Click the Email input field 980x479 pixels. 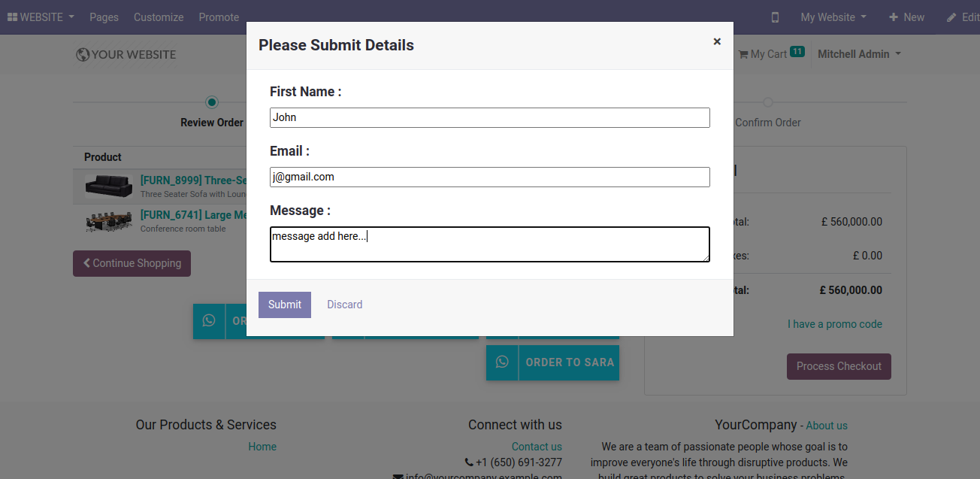[x=490, y=177]
